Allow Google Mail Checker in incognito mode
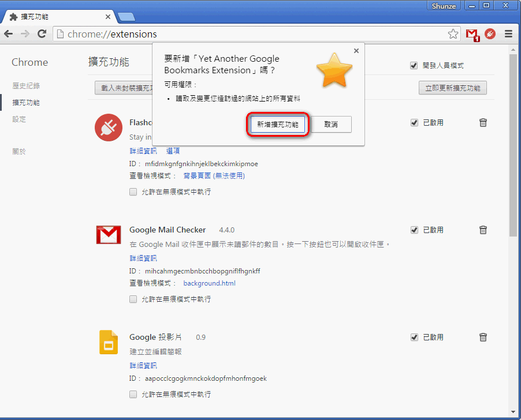The height and width of the screenshot is (420, 521). click(133, 299)
